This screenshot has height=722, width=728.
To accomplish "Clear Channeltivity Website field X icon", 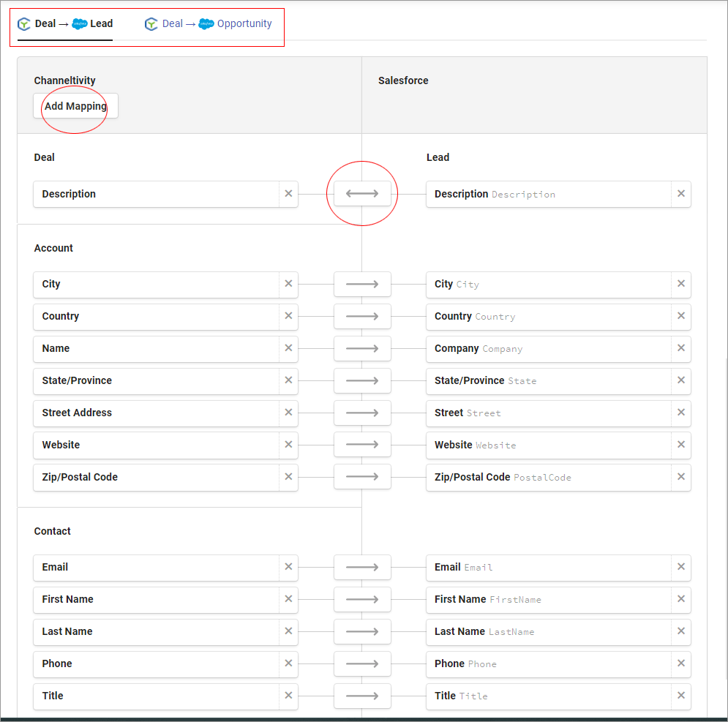I will coord(288,444).
